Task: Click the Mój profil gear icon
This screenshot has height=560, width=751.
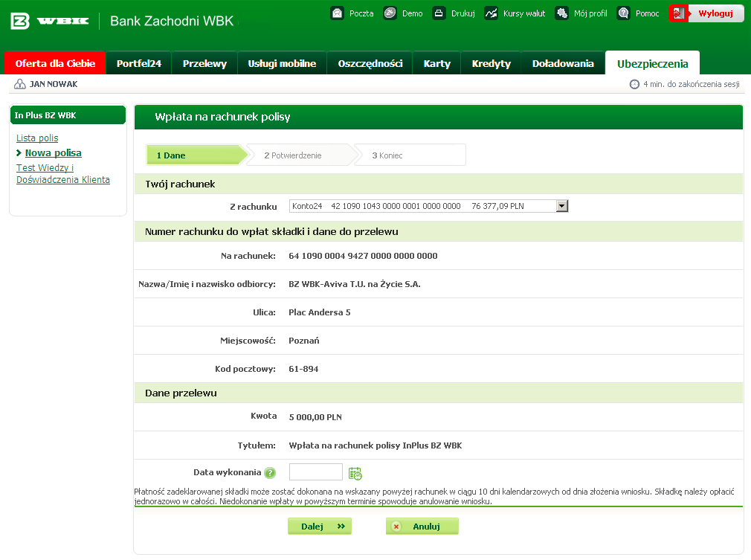Action: click(x=562, y=13)
